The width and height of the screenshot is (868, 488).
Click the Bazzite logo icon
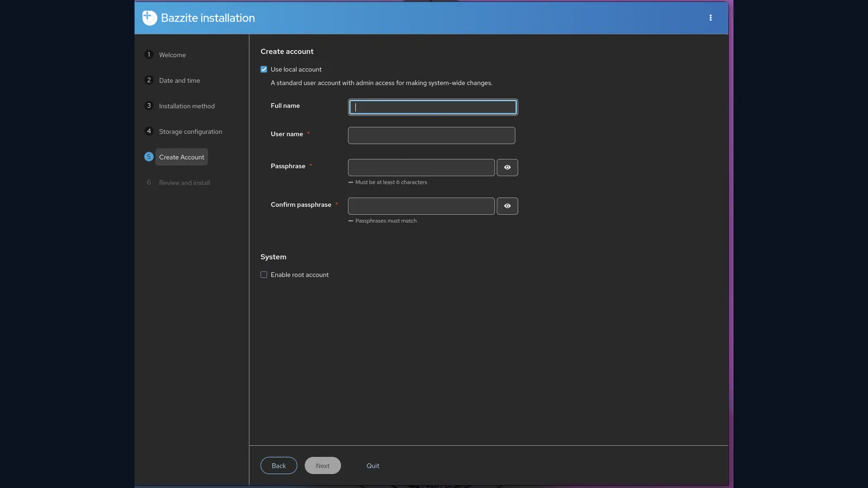click(149, 18)
